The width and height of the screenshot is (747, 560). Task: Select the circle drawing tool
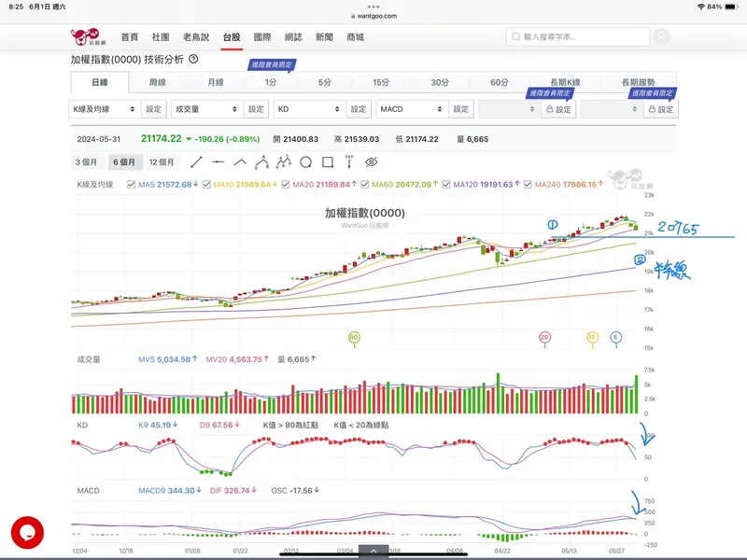[303, 162]
